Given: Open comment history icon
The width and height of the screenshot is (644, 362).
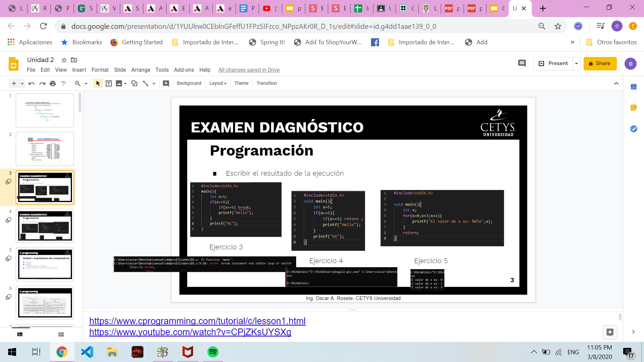Looking at the screenshot, I should 522,63.
